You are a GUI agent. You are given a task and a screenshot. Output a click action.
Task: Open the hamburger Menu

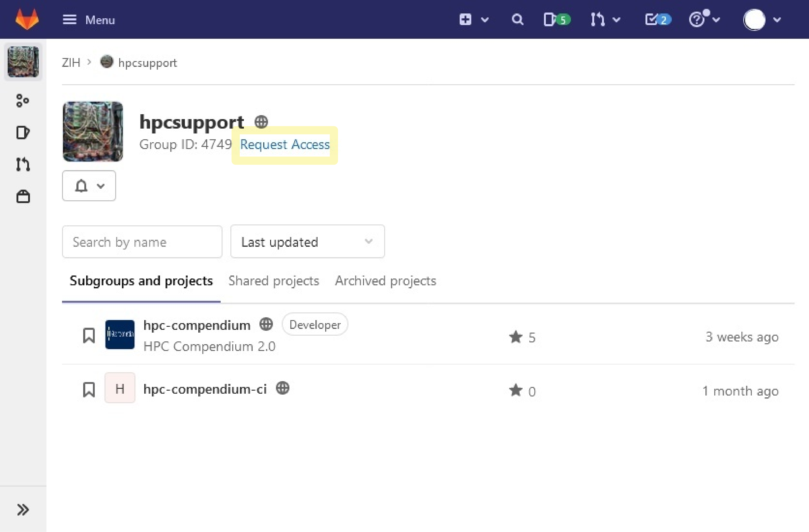coord(89,20)
